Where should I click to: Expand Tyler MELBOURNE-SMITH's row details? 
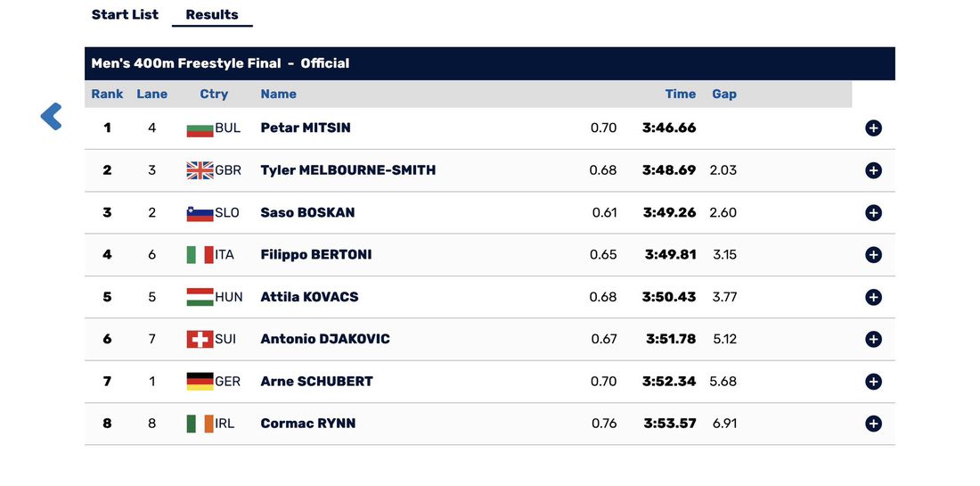click(873, 170)
